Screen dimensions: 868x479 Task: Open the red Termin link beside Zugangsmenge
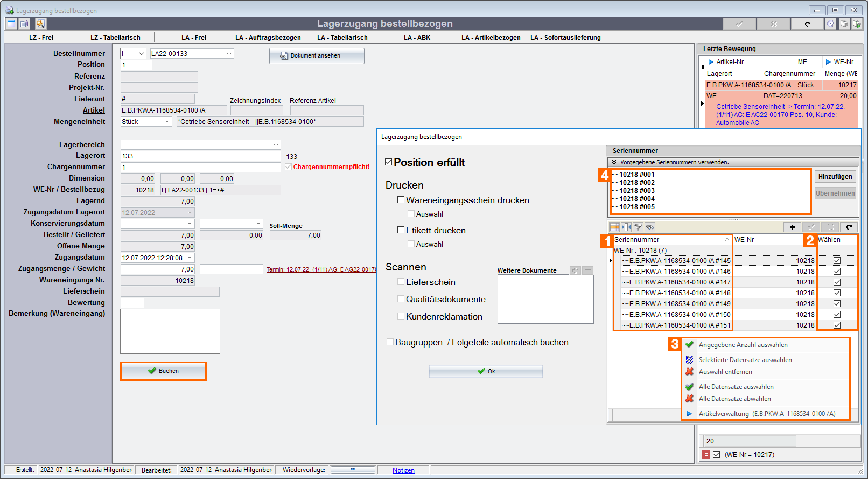[321, 269]
